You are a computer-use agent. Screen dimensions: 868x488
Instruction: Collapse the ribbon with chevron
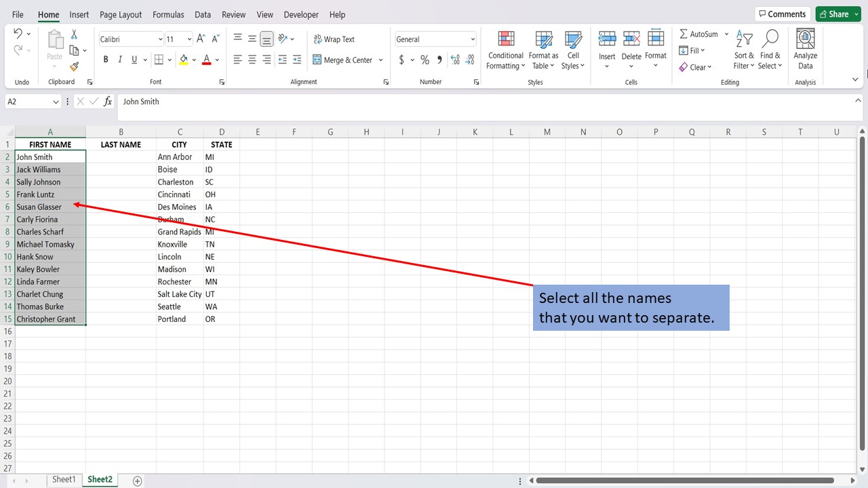tap(855, 80)
